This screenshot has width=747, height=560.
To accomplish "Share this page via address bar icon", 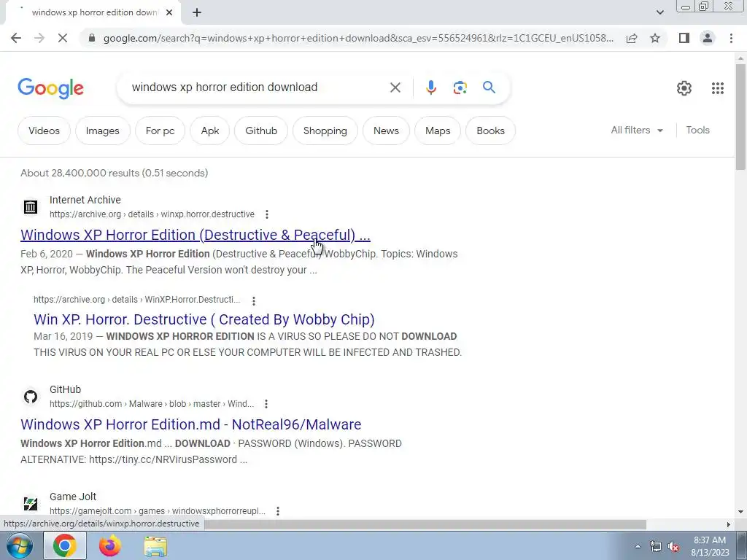I will [x=632, y=38].
